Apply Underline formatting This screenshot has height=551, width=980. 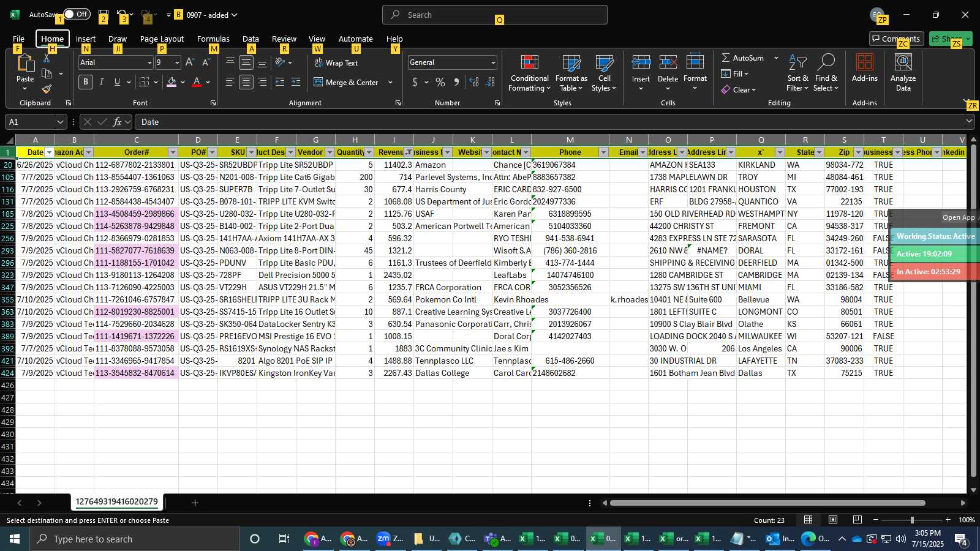[117, 82]
